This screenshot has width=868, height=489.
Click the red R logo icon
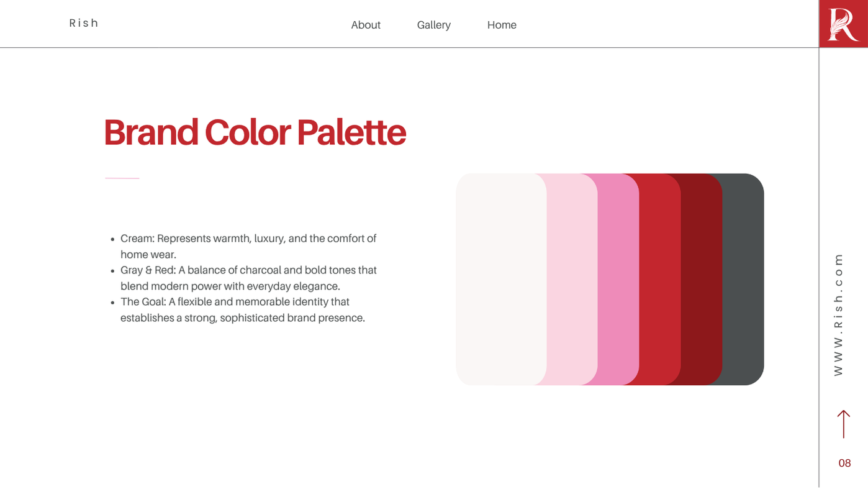coord(843,24)
